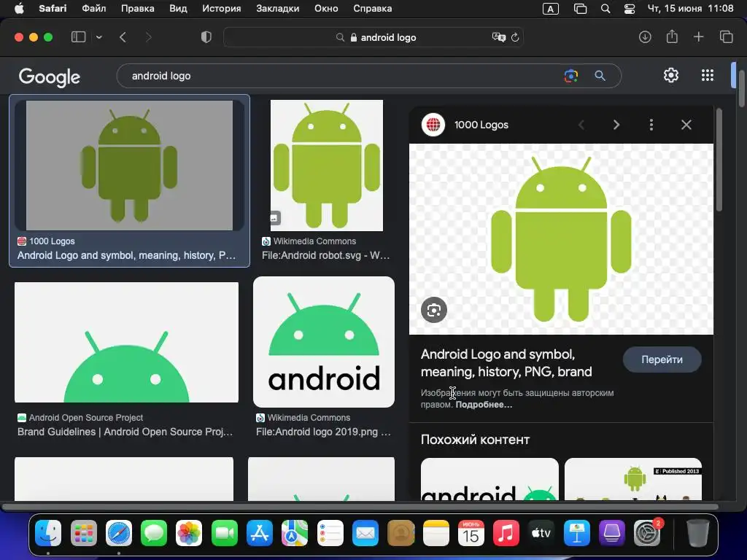Go to previous image in preview panel

581,125
